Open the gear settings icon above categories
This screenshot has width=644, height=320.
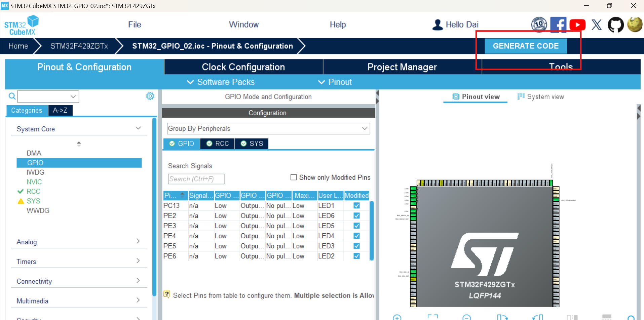coord(150,96)
